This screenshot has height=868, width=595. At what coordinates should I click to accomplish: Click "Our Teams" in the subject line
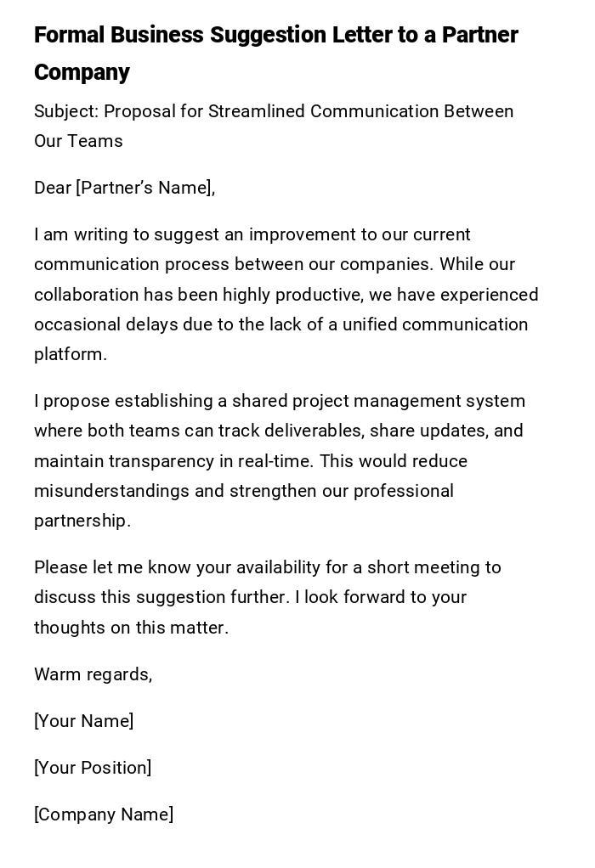(x=78, y=142)
